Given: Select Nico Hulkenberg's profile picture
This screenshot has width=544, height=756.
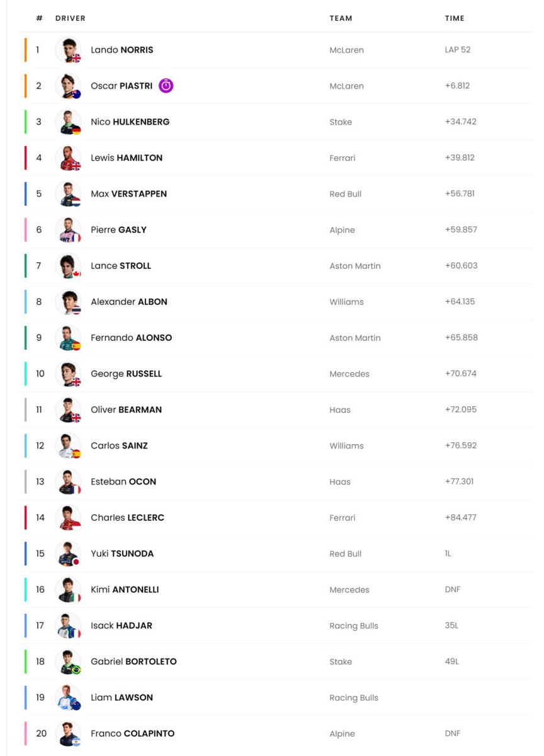Looking at the screenshot, I should coord(68,122).
